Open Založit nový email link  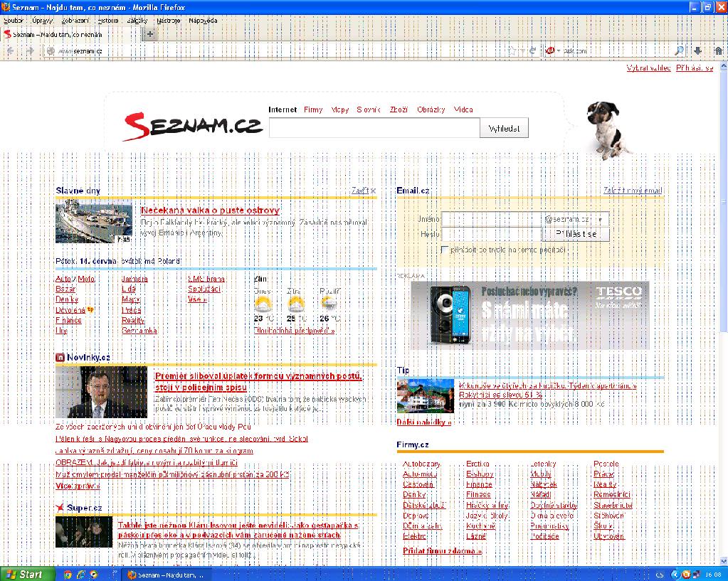pyautogui.click(x=633, y=191)
